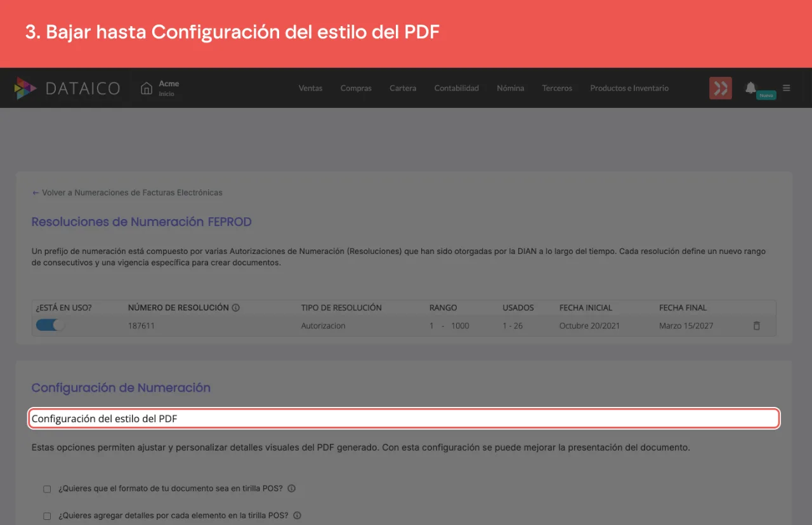This screenshot has width=812, height=525.
Task: Toggle the ¿Está en uso? switch
Action: coord(50,325)
